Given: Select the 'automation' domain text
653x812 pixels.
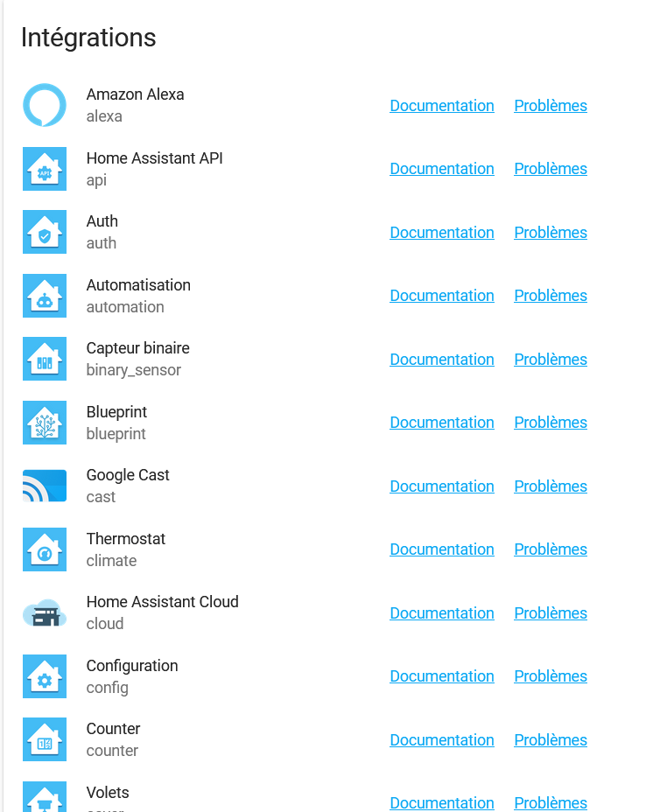Looking at the screenshot, I should pyautogui.click(x=125, y=306).
